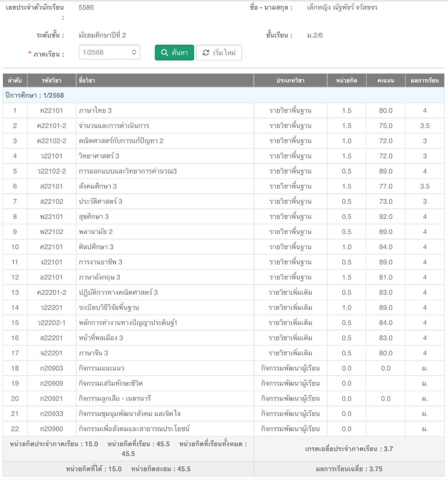Click the ศิลปศึกษา 3 score 94.0
Image resolution: width=448 pixels, height=480 pixels.
point(386,247)
